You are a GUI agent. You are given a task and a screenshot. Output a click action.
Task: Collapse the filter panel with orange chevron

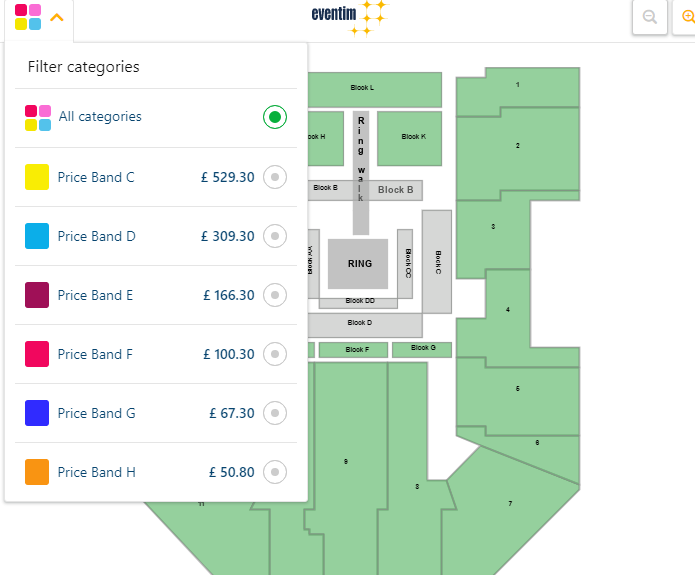click(57, 18)
